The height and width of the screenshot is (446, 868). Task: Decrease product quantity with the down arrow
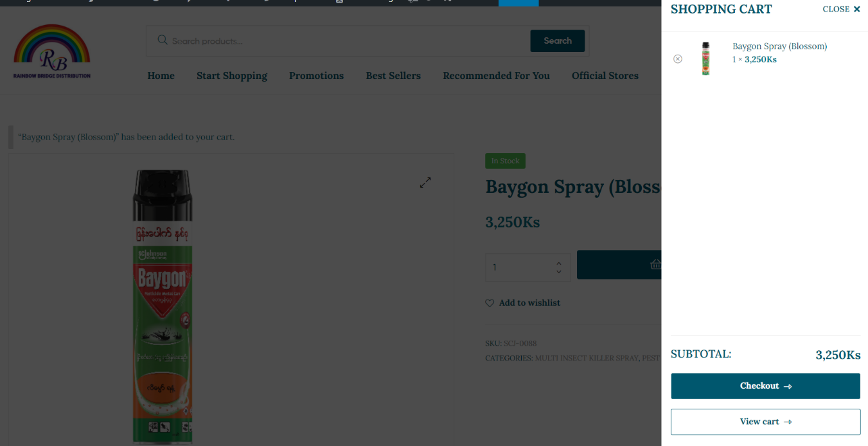pos(559,272)
